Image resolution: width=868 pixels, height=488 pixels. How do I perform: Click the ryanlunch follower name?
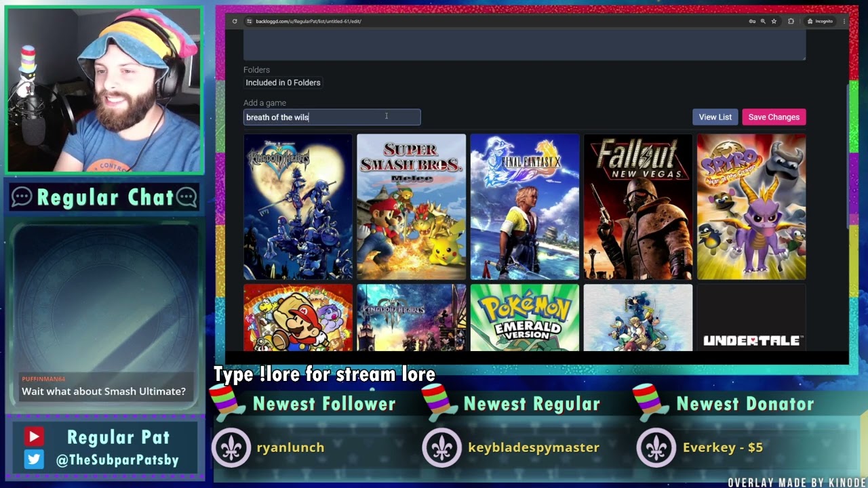290,447
